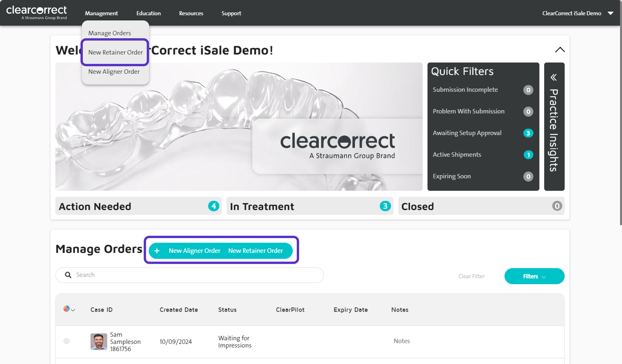Click the ClearCorrect logo in header
The image size is (622, 364).
pos(37,12)
